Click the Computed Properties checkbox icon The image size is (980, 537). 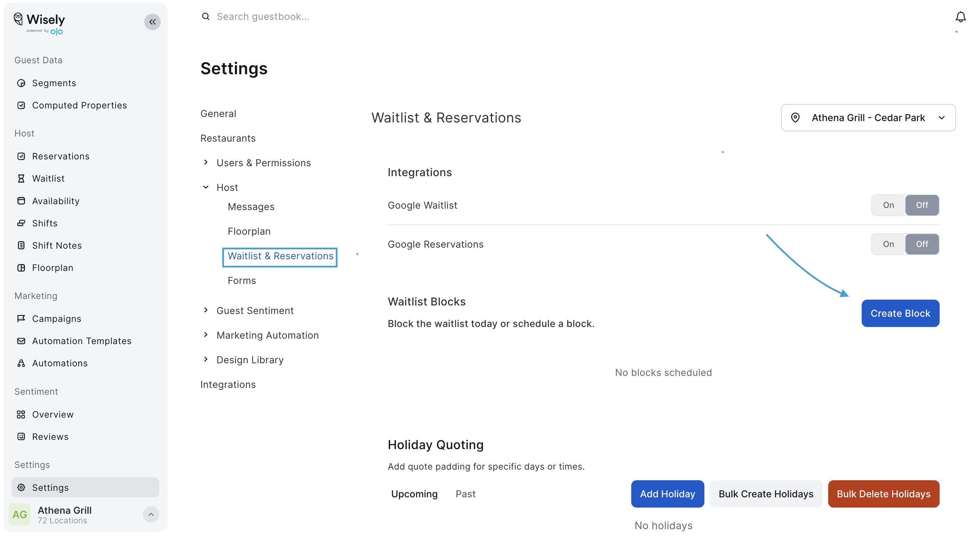pyautogui.click(x=21, y=105)
